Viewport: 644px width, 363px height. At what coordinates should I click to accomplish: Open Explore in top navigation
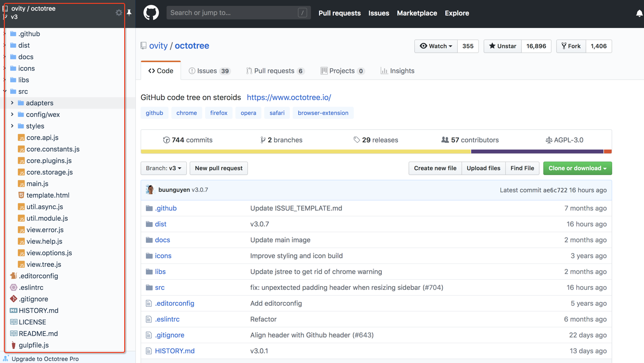click(457, 13)
